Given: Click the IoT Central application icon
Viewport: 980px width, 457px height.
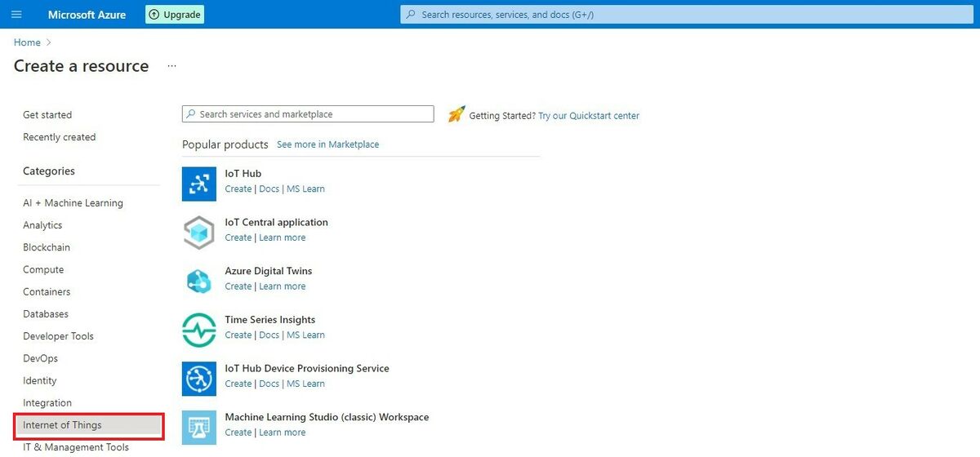Looking at the screenshot, I should 198,233.
